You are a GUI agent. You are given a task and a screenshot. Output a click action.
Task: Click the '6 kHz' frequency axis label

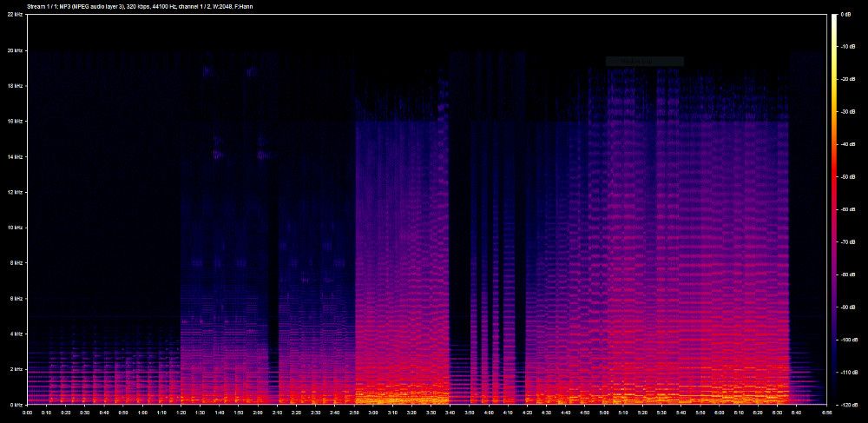(x=16, y=299)
